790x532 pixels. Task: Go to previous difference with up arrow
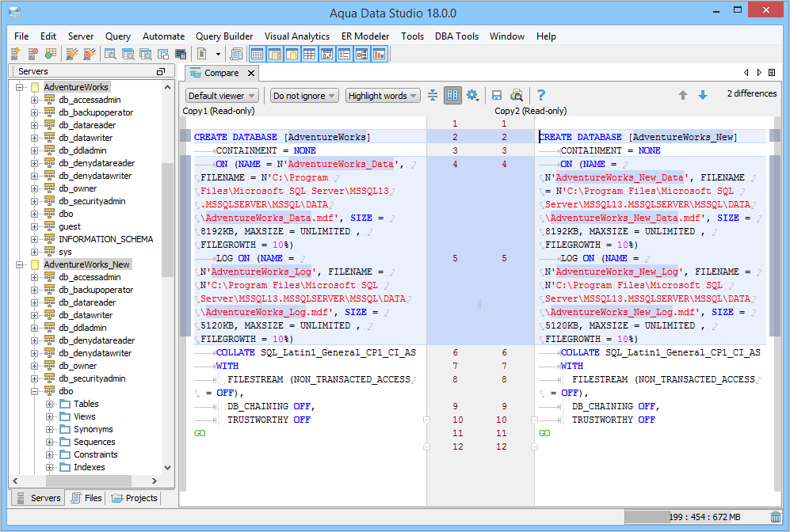(x=682, y=95)
